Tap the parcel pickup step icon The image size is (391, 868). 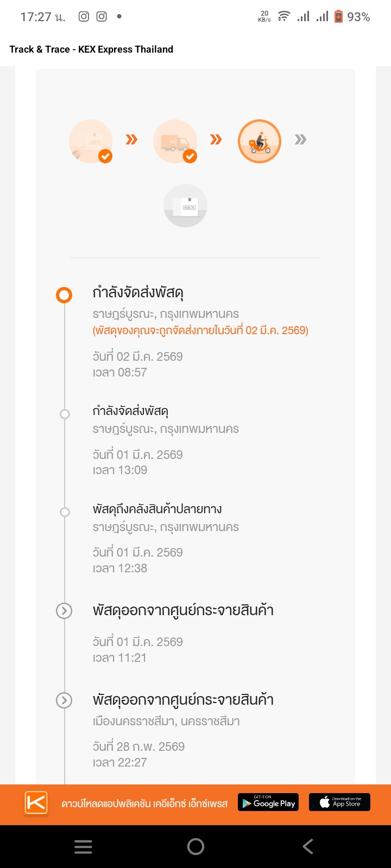pyautogui.click(x=91, y=141)
